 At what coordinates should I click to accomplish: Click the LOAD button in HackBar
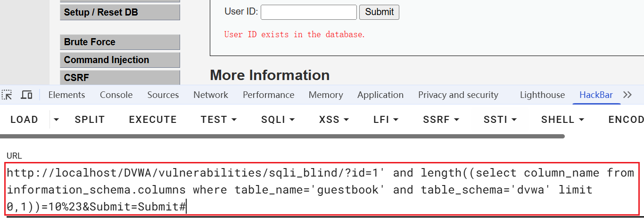(24, 120)
